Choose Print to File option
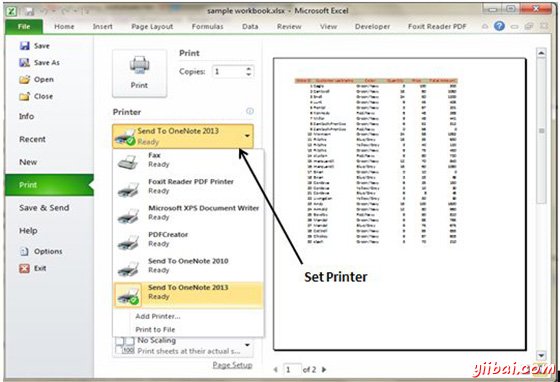The image size is (560, 382). (155, 330)
